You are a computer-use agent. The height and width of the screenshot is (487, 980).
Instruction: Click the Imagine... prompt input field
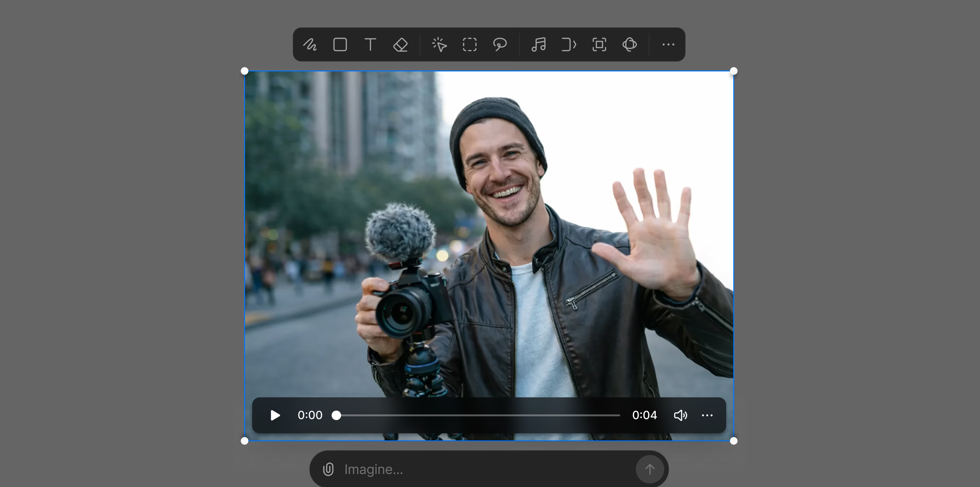tap(487, 469)
